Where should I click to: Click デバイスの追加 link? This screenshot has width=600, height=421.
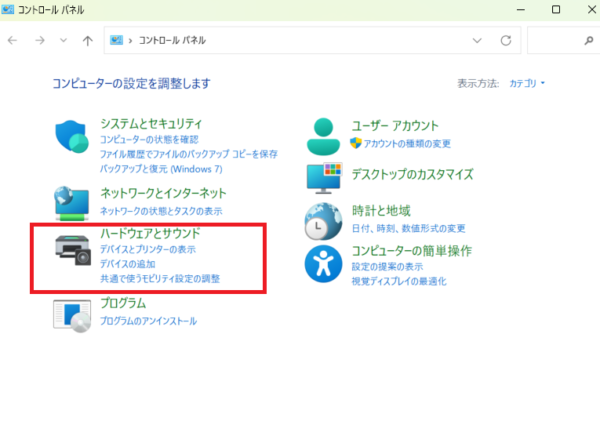(127, 264)
